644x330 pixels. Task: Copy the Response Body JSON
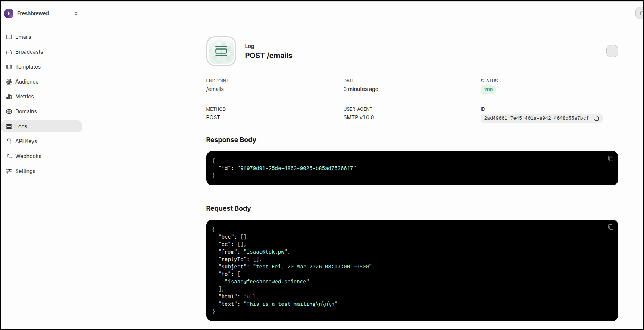tap(610, 158)
